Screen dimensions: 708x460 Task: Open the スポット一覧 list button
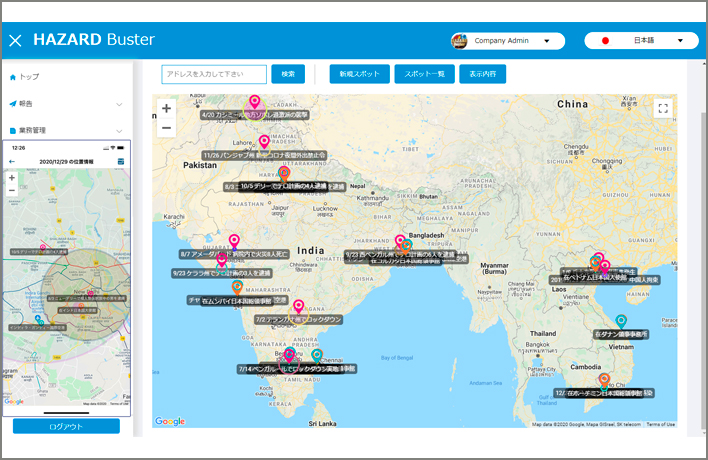click(424, 74)
